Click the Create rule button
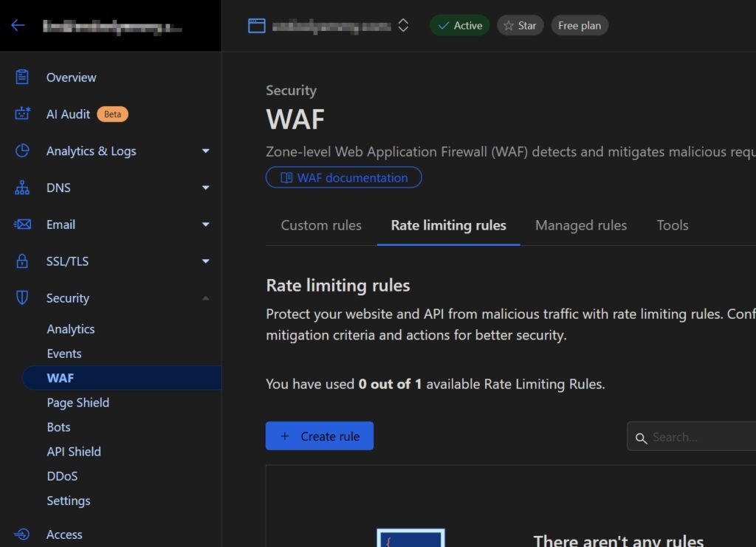This screenshot has height=547, width=756. [319, 436]
